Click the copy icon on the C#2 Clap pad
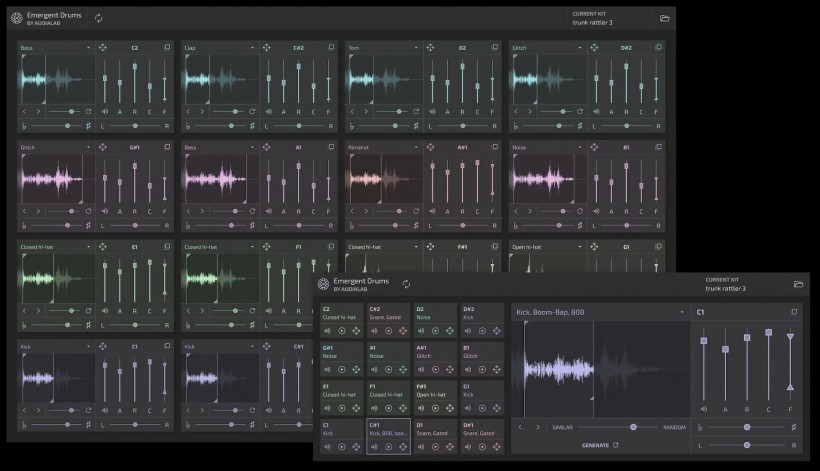Screen dimensions: 820x471 click(x=330, y=47)
